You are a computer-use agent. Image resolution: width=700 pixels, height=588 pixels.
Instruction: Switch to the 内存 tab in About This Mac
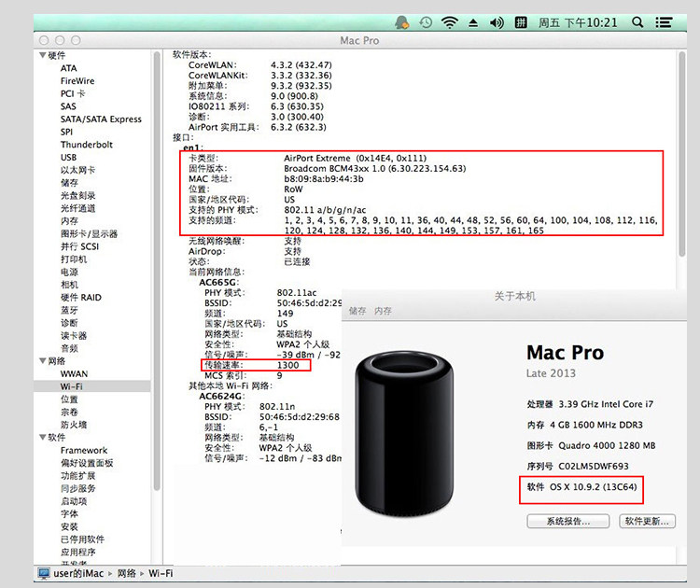coord(383,311)
